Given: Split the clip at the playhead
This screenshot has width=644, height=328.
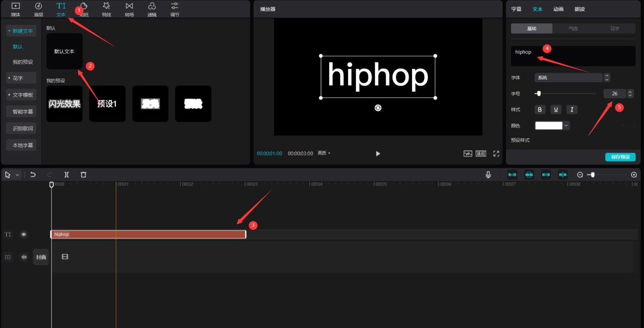Looking at the screenshot, I should click(67, 175).
